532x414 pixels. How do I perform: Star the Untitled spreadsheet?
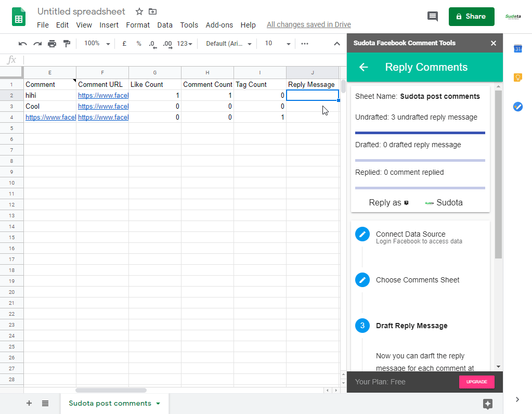pyautogui.click(x=139, y=11)
